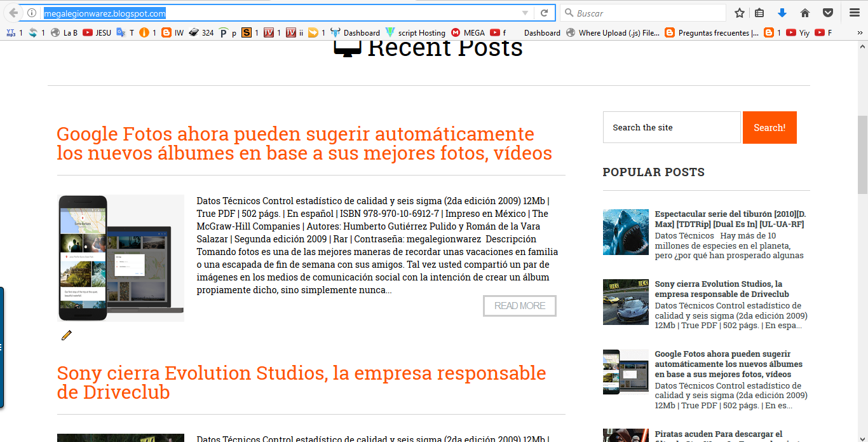This screenshot has width=868, height=442.
Task: Open the Preguntas frecuentes bookmark
Action: point(712,32)
